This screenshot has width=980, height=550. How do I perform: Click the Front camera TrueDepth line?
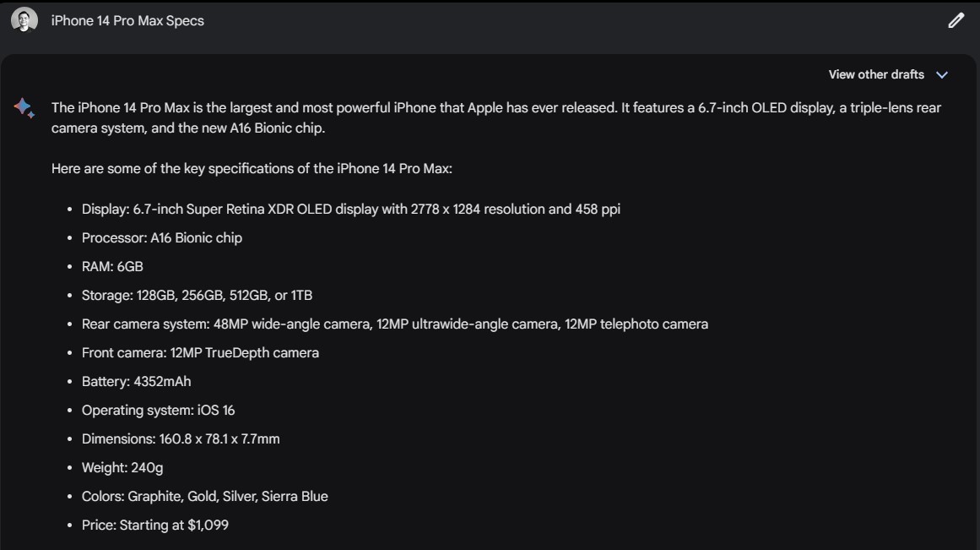[x=201, y=353]
